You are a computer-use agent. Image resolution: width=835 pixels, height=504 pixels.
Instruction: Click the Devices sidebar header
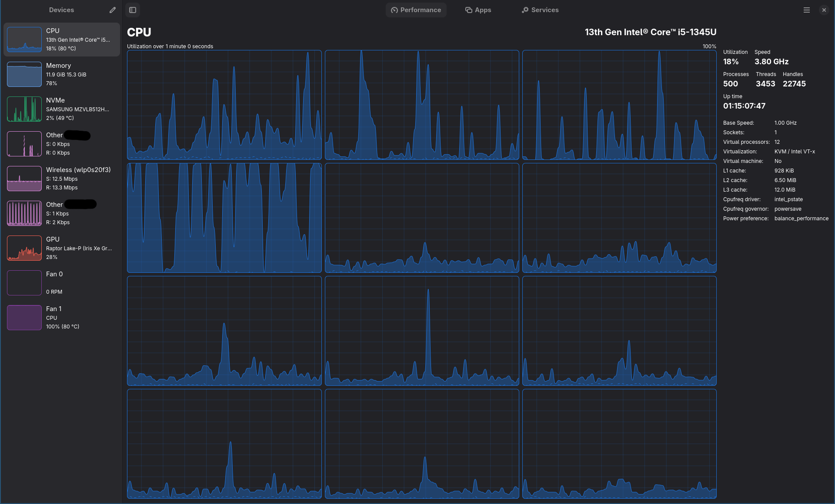61,10
